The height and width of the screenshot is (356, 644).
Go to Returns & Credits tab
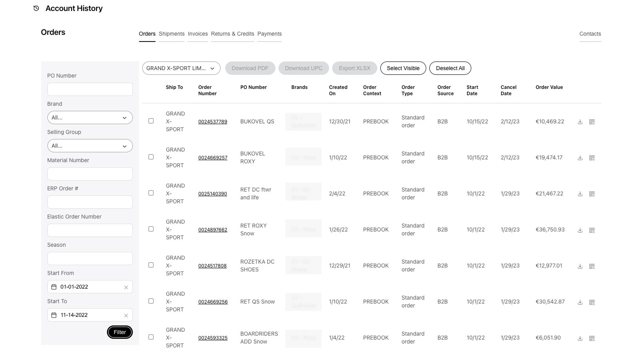point(232,34)
